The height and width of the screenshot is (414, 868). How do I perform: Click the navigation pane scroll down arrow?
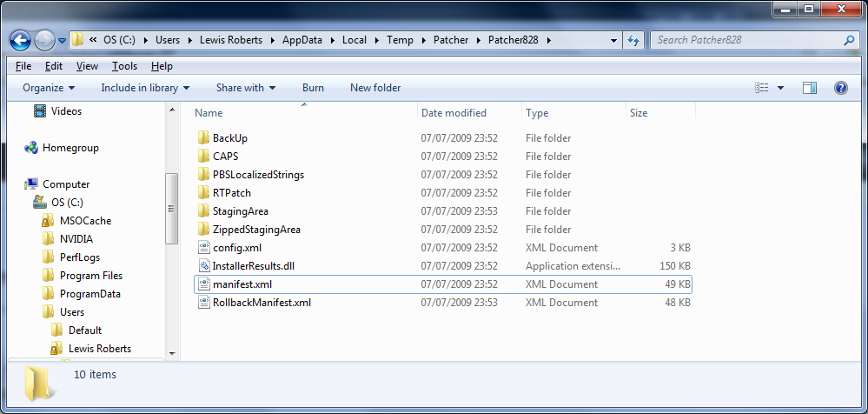[172, 353]
